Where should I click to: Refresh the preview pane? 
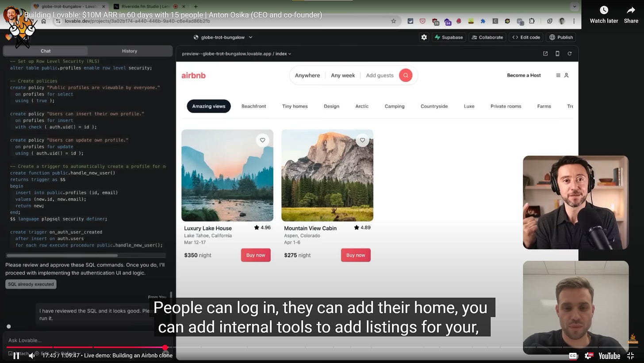coord(570,54)
